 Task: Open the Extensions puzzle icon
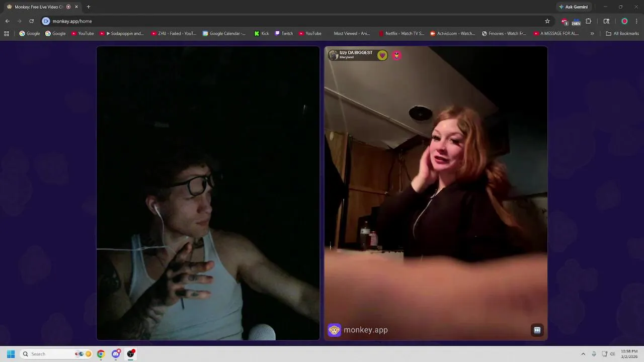tap(589, 21)
